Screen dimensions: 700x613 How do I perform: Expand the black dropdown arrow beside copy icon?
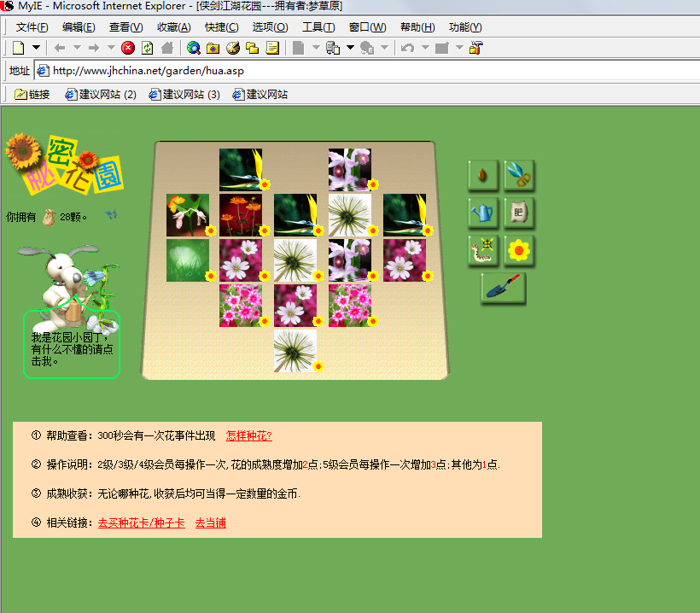click(351, 47)
